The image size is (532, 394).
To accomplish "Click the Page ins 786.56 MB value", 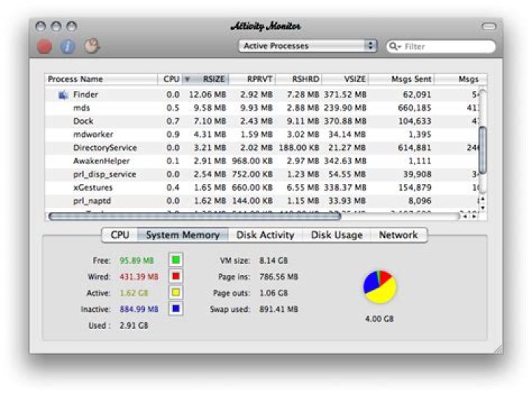I will tap(279, 277).
